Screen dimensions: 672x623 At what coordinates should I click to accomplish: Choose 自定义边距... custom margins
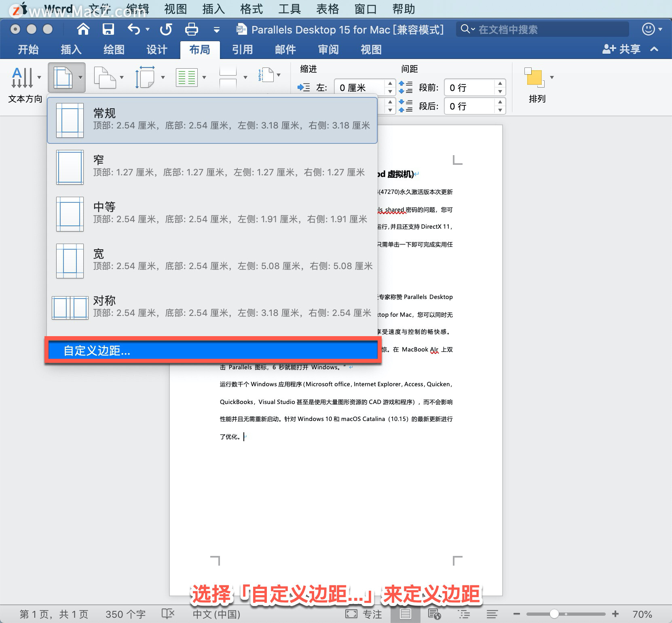[x=213, y=350]
